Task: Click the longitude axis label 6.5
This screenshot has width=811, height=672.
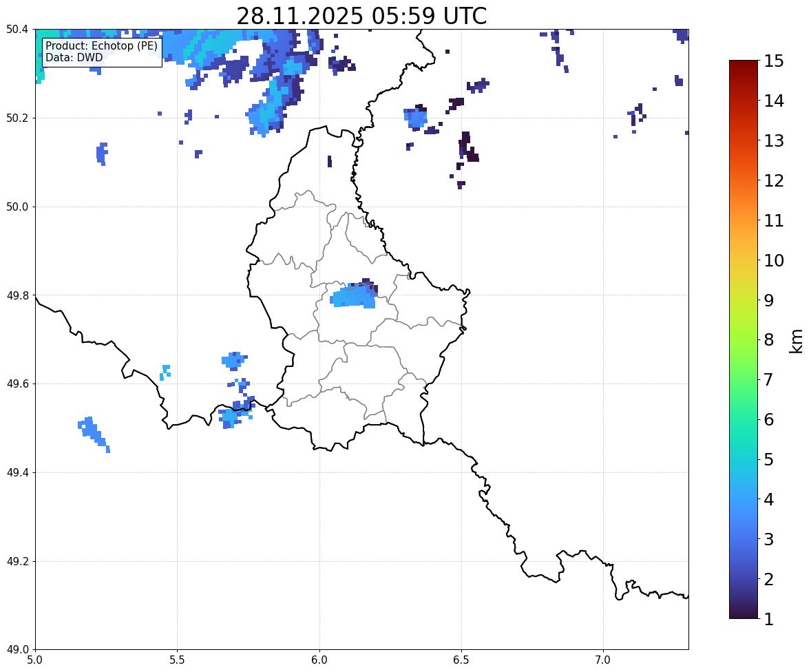Action: [x=461, y=660]
